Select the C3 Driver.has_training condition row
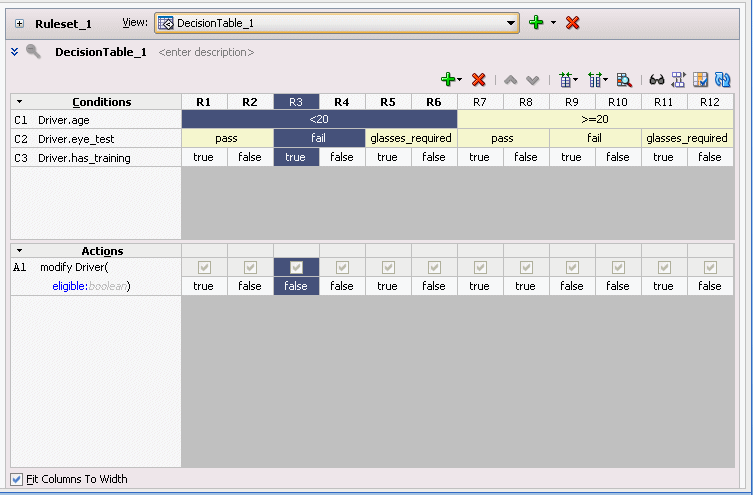The image size is (753, 495). 96,157
